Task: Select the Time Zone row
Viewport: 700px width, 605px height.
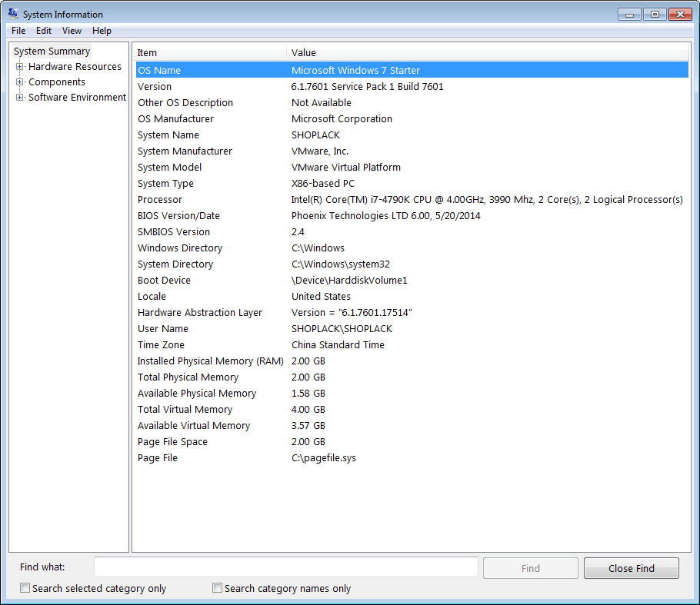Action: [x=412, y=345]
